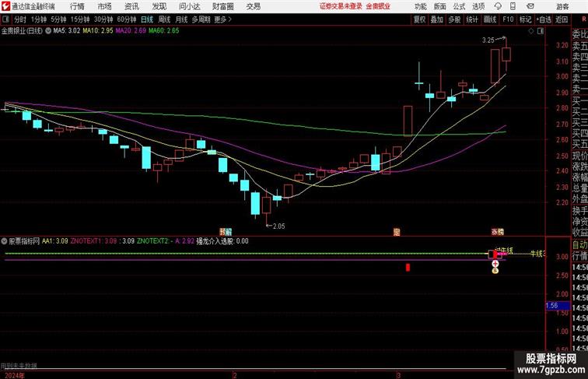Screen dimensions: 588x379
Task: Click the red bar signal in sub-chart
Action: coord(408,267)
